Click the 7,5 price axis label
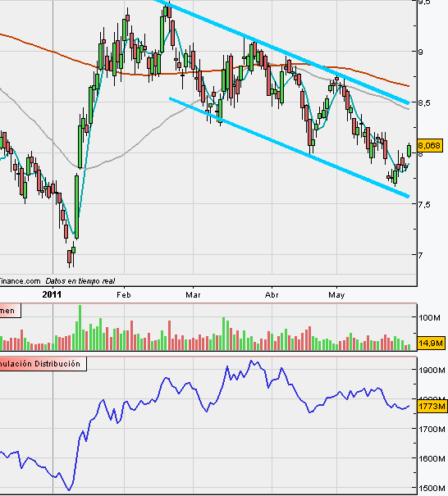Viewport: 448px width, 496px height. tap(425, 204)
